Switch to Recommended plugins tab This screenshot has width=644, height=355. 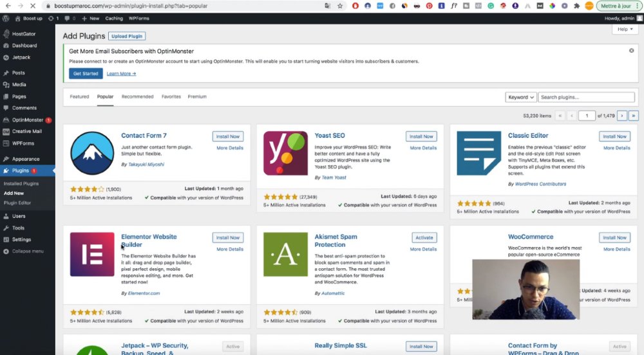[137, 96]
